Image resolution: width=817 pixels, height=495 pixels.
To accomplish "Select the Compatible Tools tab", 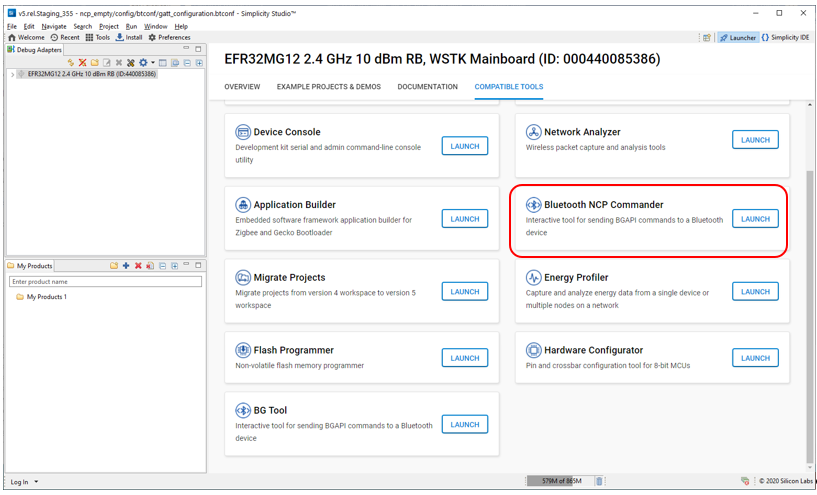I will coord(509,86).
